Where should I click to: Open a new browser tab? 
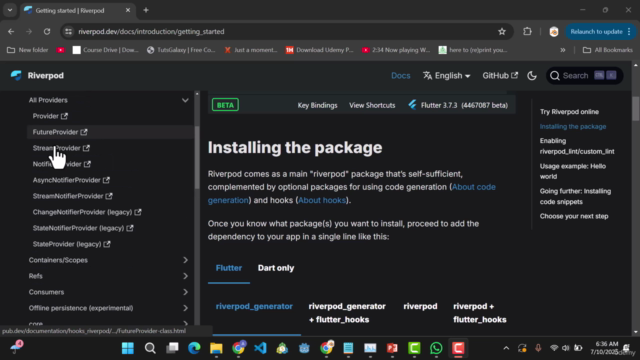pos(146,10)
